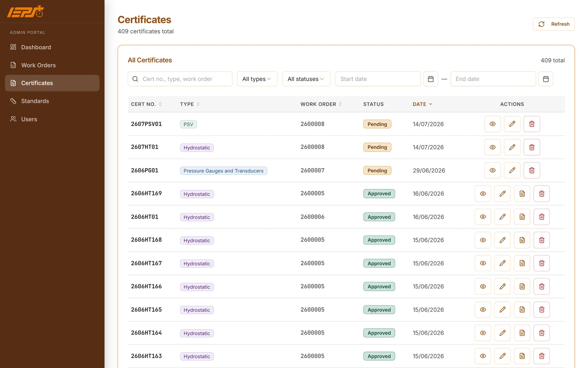588x368 pixels.
Task: Delete certificate 2606PG01
Action: point(531,170)
